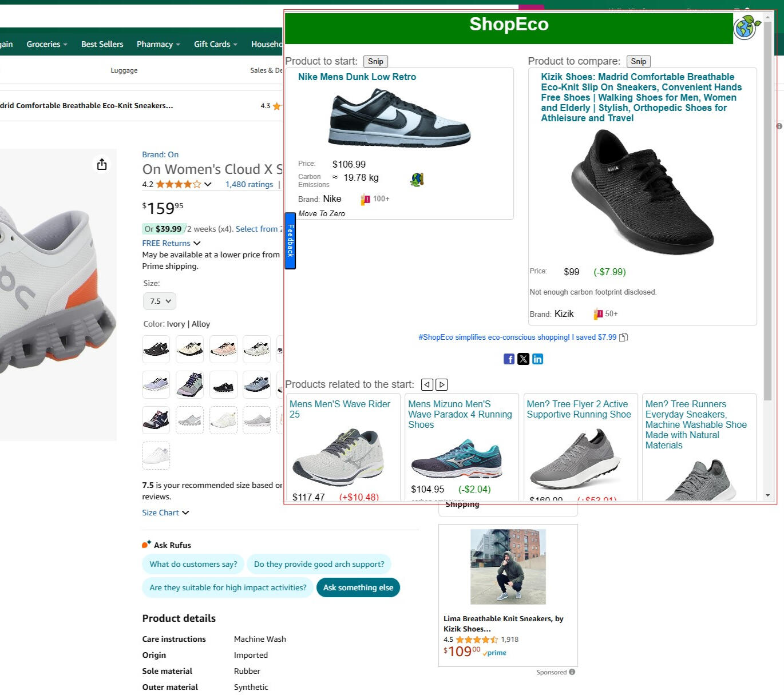Share savings on Facebook
The image size is (784, 695).
tap(509, 359)
